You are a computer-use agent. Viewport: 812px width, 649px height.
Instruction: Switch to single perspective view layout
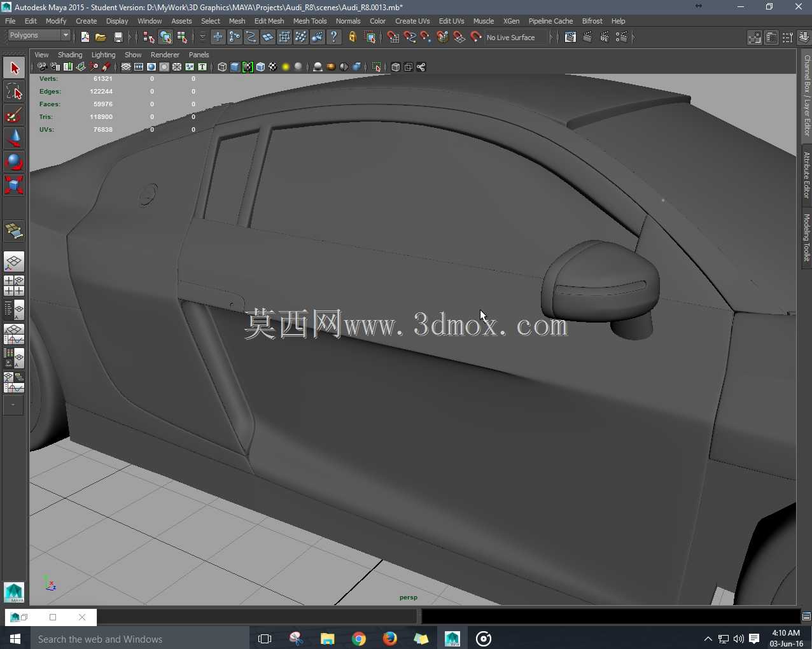click(x=14, y=262)
